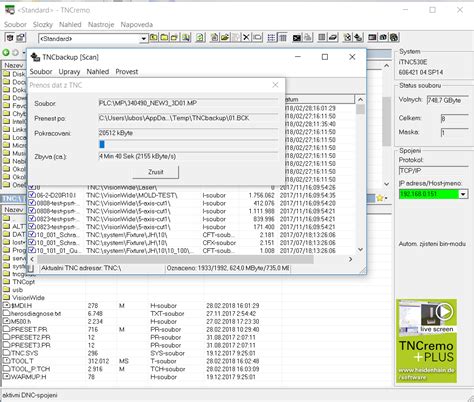
Task: Click the black terminal window toolbar icon
Action: tap(296, 38)
